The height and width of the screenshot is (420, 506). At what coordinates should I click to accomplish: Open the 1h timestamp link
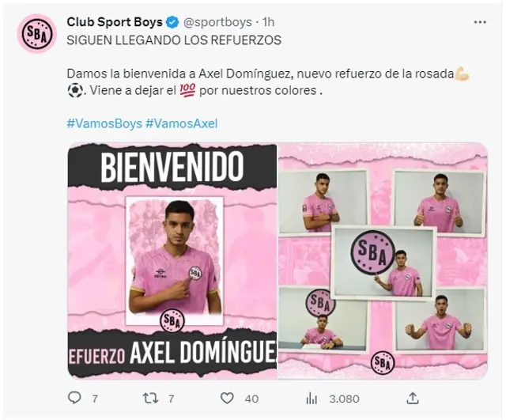[x=268, y=22]
